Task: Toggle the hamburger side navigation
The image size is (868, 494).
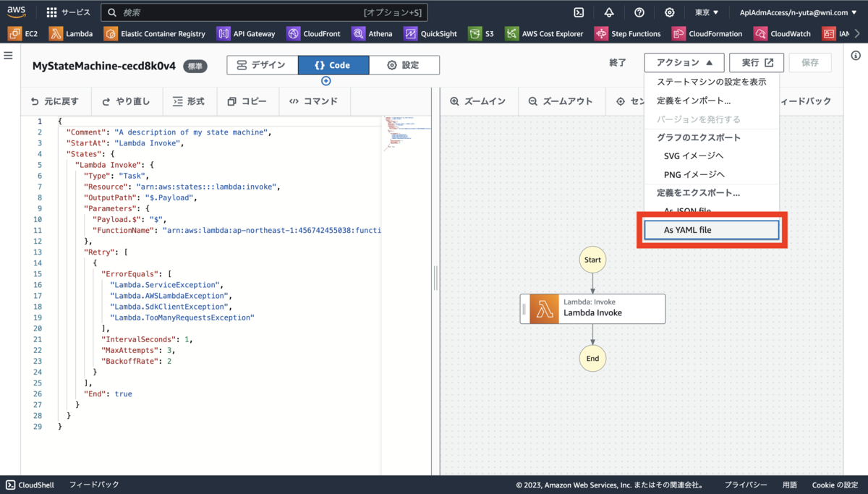Action: tap(9, 55)
